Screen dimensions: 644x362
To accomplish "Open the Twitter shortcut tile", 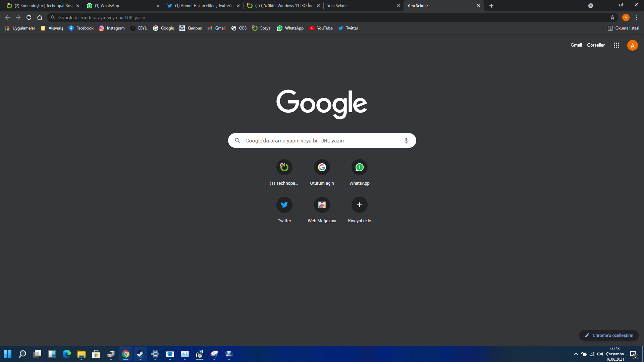I will click(x=284, y=205).
